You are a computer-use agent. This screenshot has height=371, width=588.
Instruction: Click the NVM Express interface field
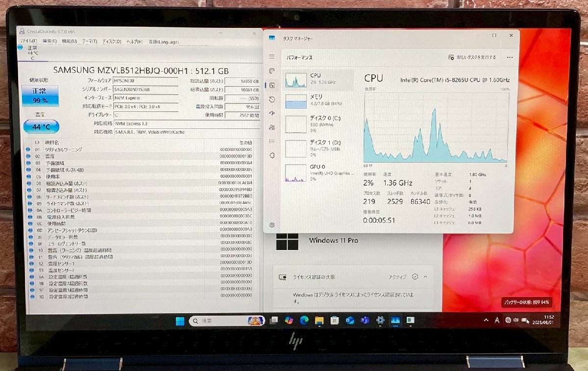click(146, 98)
